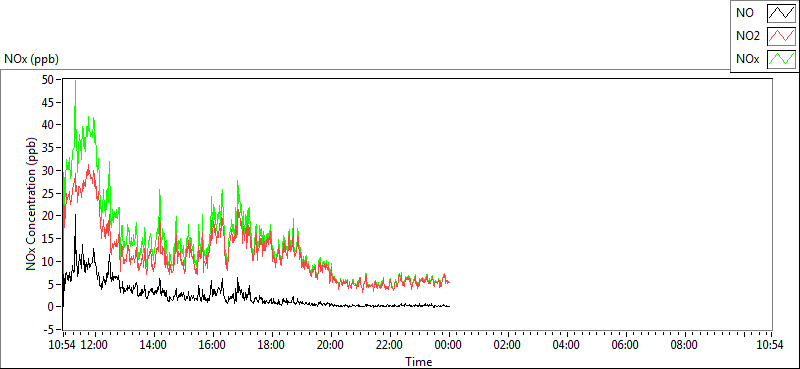Image resolution: width=800 pixels, height=369 pixels.
Task: Click the 14:00 time axis label
Action: (x=154, y=345)
